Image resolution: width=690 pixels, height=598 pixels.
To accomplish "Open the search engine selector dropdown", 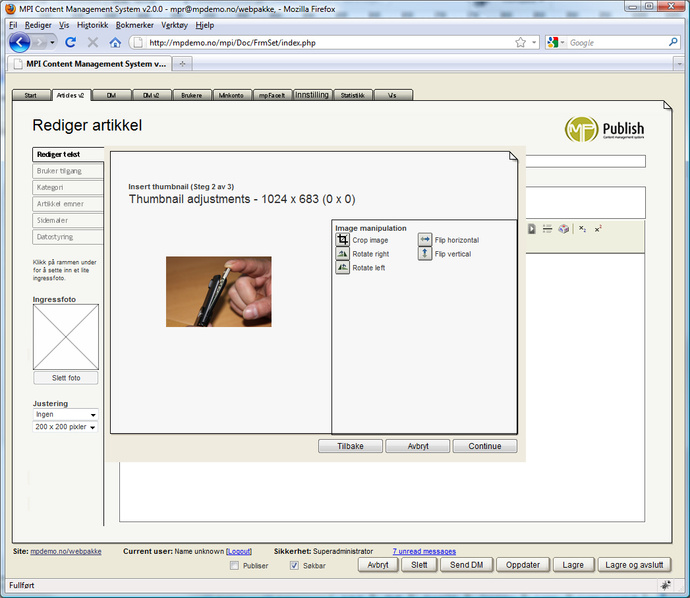I will (557, 43).
